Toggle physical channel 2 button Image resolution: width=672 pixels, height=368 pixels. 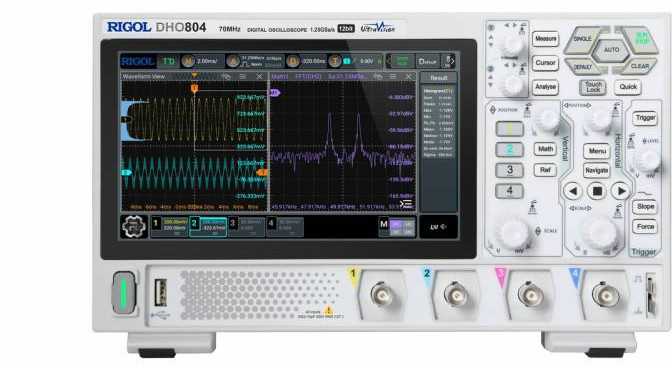click(x=510, y=149)
